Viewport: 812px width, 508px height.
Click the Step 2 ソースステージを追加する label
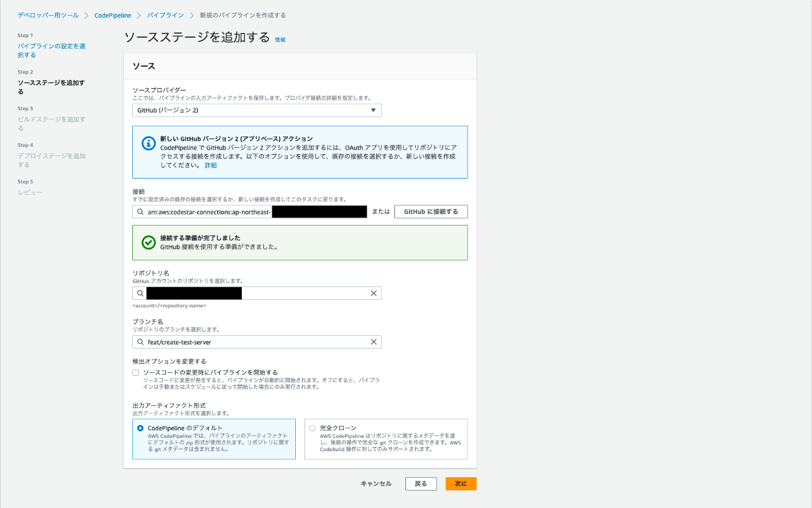coord(51,87)
